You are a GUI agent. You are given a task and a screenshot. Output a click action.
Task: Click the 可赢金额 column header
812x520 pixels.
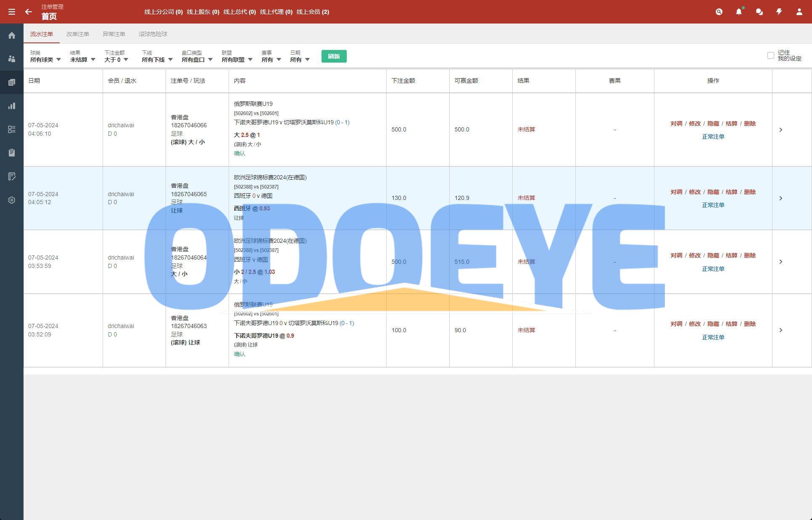(x=466, y=81)
